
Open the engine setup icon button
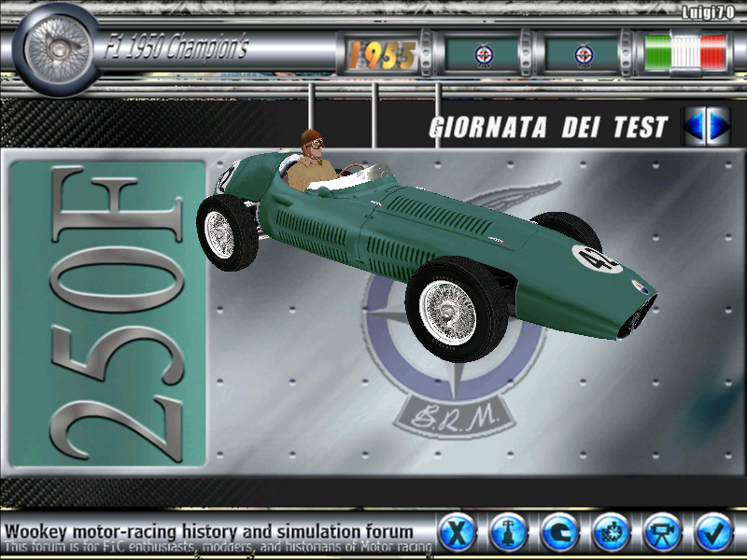click(612, 532)
